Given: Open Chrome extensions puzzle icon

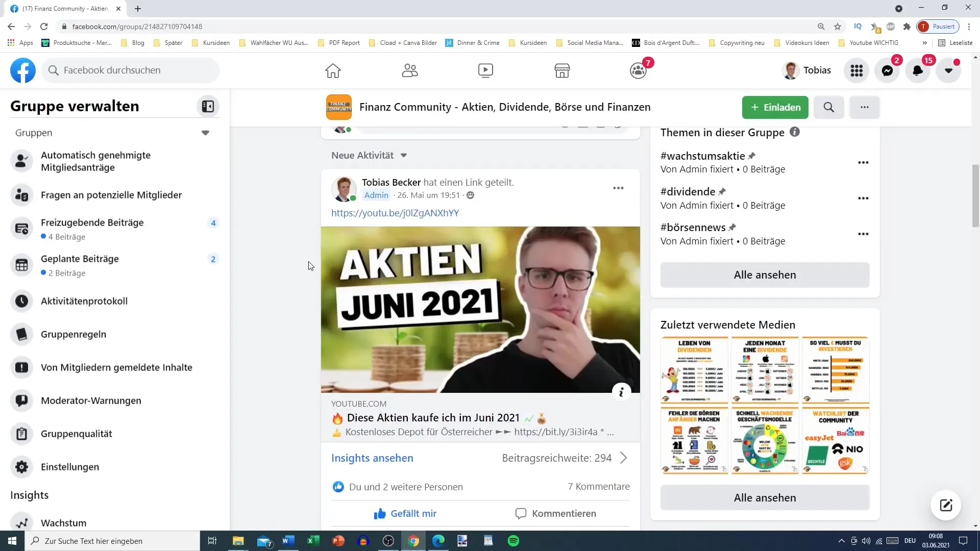Looking at the screenshot, I should pos(906,27).
